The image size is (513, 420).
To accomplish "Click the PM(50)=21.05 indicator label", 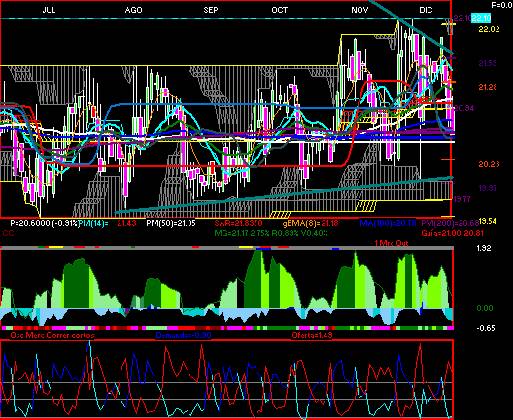I will point(171,223).
